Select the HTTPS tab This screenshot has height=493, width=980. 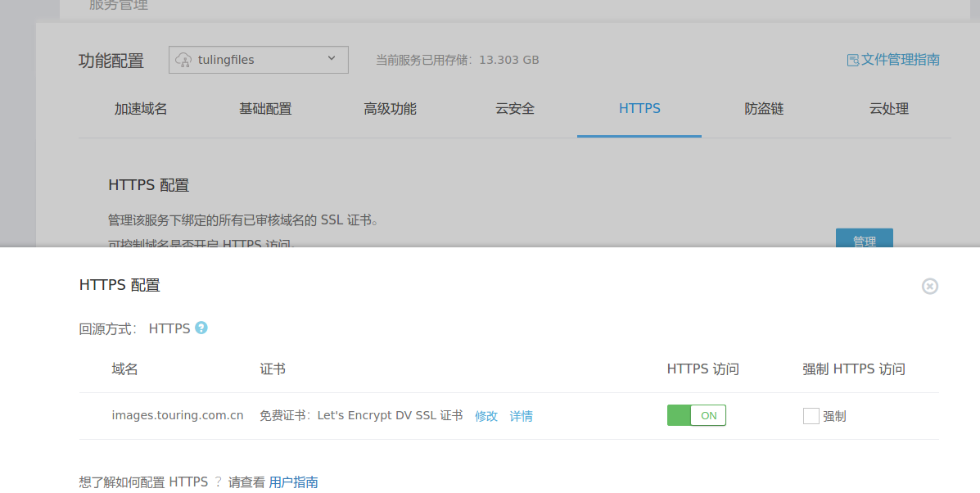[639, 108]
